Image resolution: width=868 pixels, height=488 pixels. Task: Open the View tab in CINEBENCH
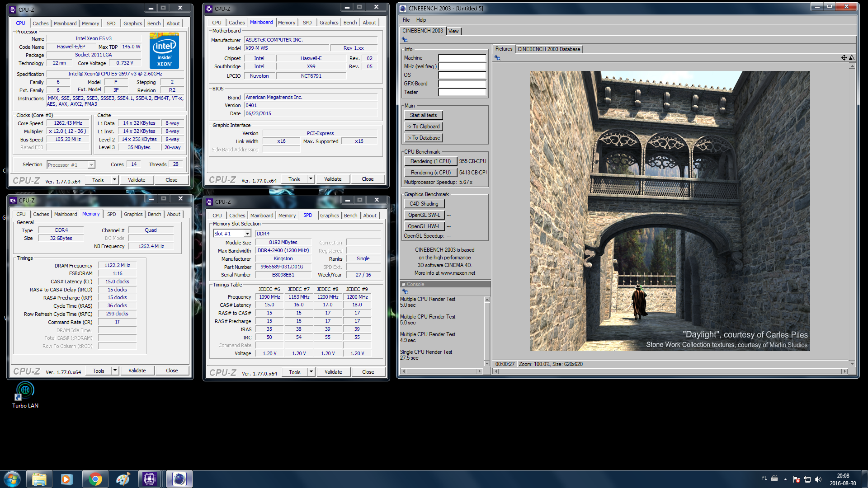pos(453,31)
